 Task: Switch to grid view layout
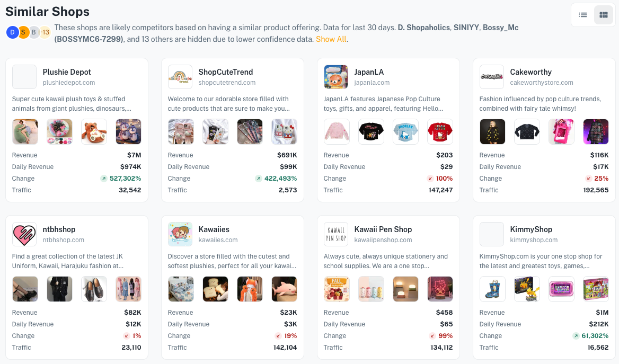(x=603, y=15)
